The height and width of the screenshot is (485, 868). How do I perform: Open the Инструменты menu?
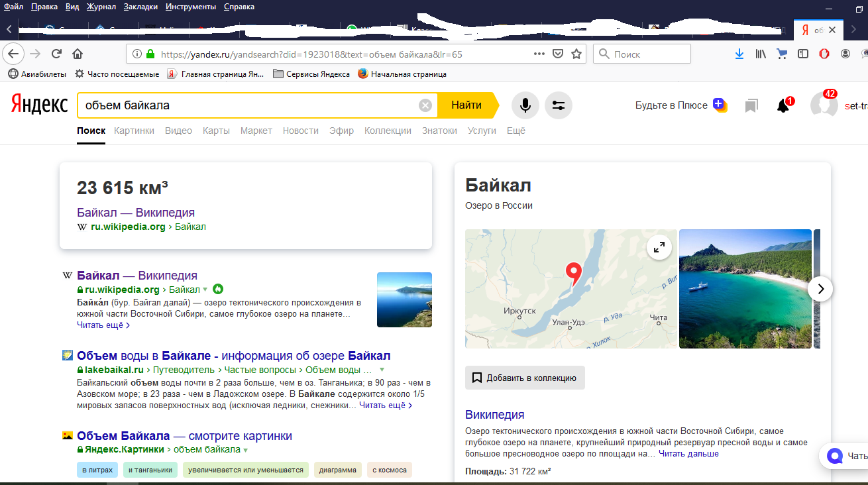191,7
